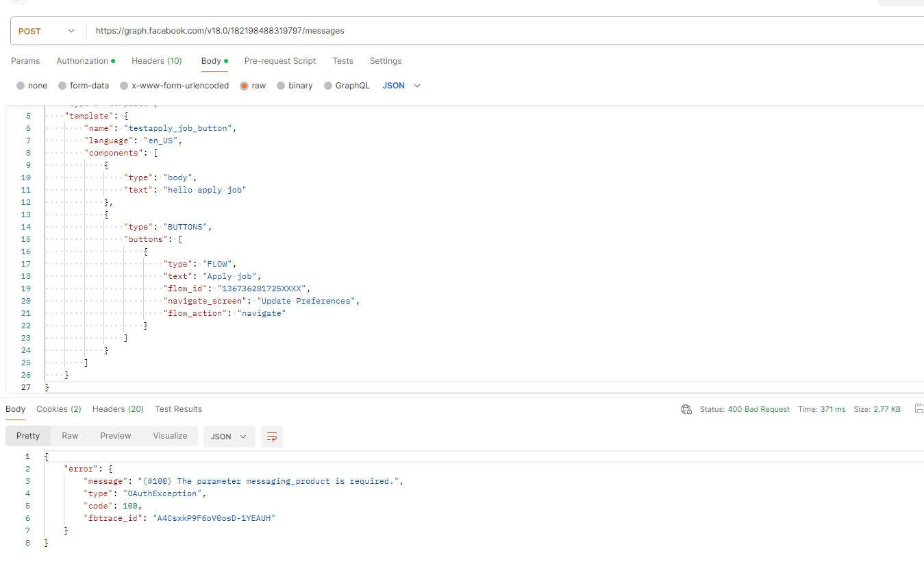Open the Test Results tab
The image size is (924, 575).
(x=178, y=409)
